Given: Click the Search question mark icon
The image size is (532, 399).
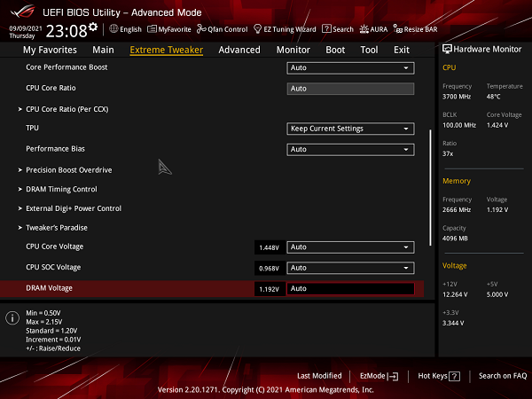Looking at the screenshot, I should [326, 29].
